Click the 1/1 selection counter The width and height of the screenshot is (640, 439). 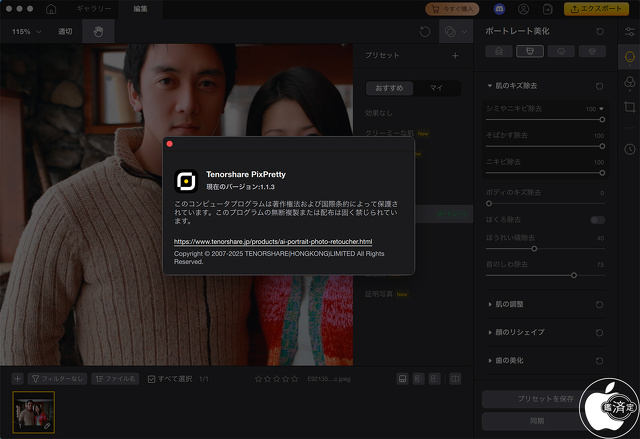click(204, 379)
